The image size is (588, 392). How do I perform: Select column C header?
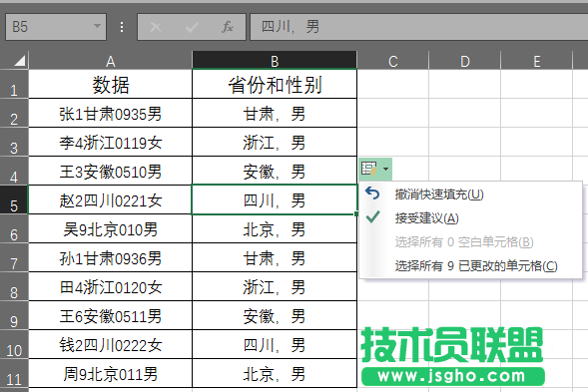coord(393,61)
